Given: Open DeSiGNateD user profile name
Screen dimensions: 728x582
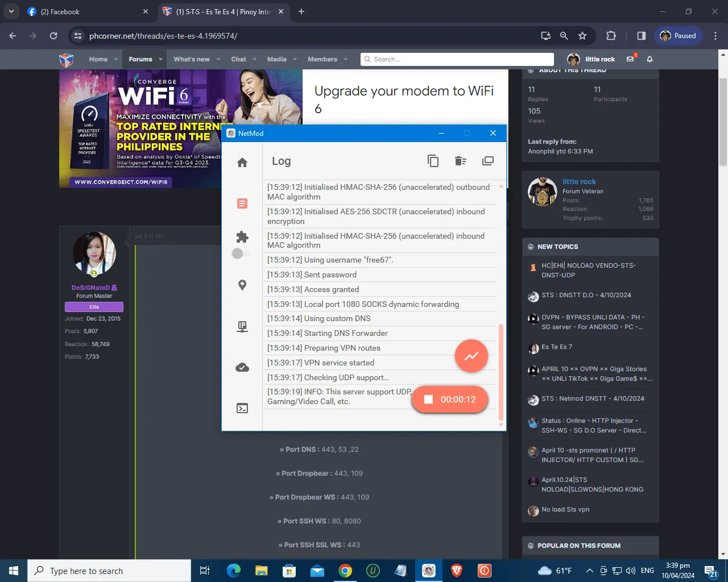Looking at the screenshot, I should coord(90,288).
